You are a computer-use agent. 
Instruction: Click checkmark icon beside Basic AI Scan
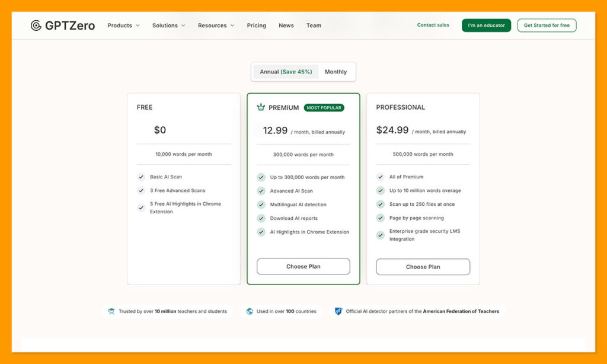pos(141,177)
